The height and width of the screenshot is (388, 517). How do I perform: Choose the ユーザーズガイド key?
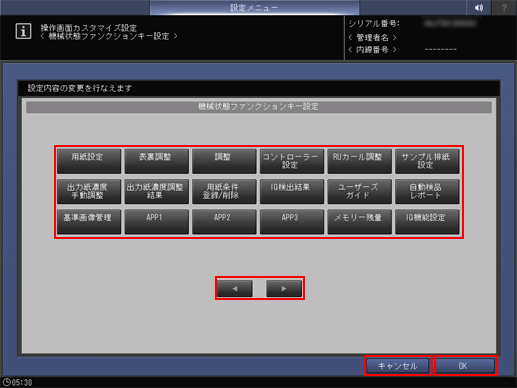[360, 191]
